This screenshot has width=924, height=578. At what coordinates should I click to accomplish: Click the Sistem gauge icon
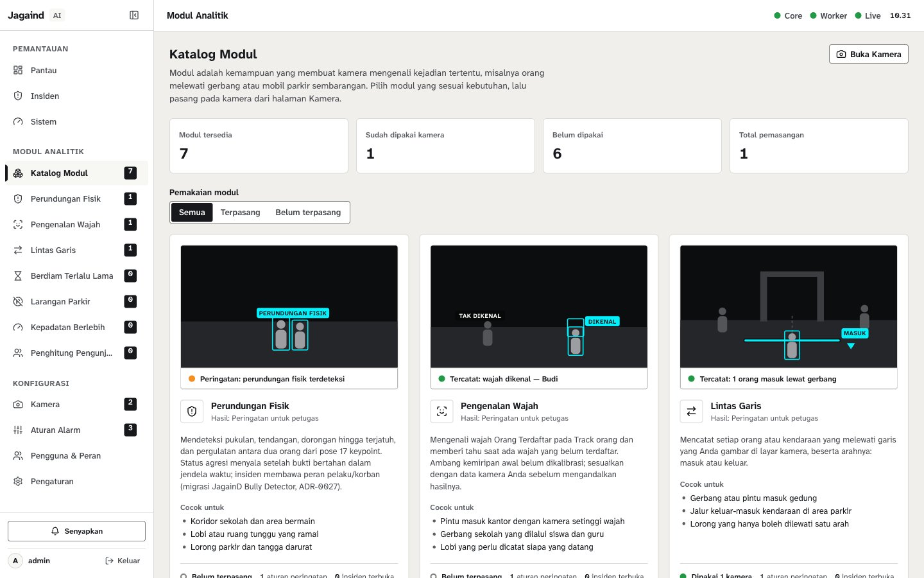click(18, 122)
